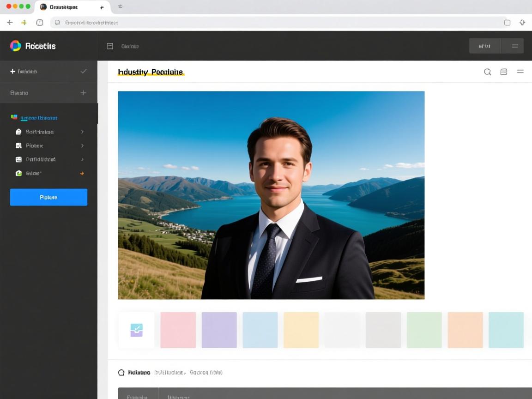Click the orange star on last sidebar row

[x=82, y=173]
